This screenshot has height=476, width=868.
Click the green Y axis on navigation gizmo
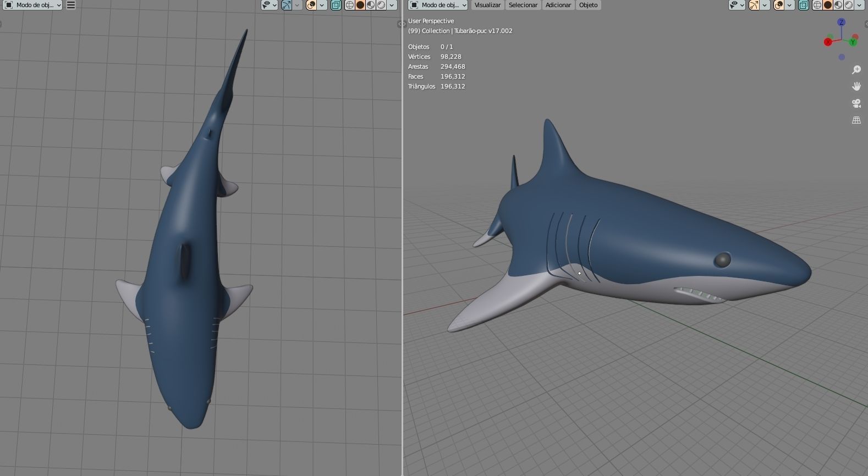853,42
